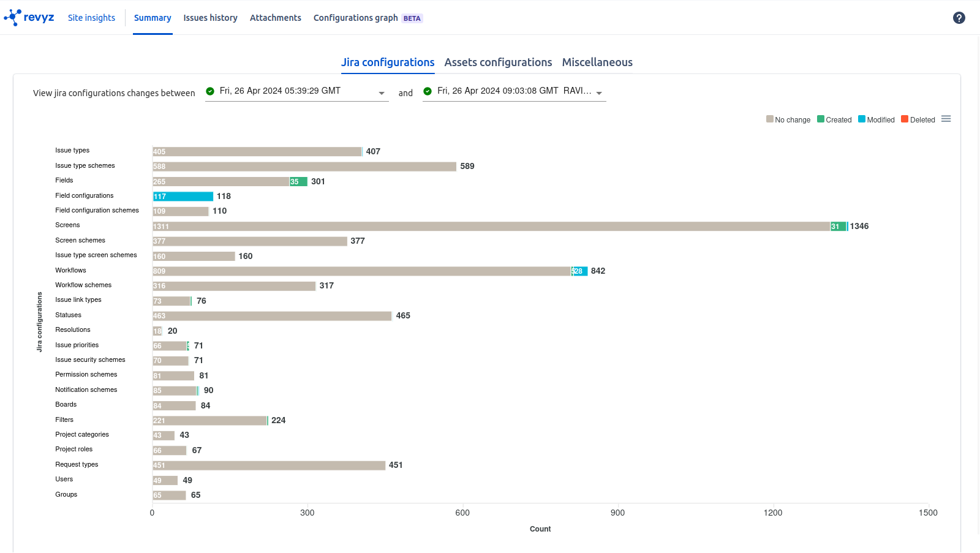The height and width of the screenshot is (553, 980).
Task: Click the Groups label
Action: 66,494
